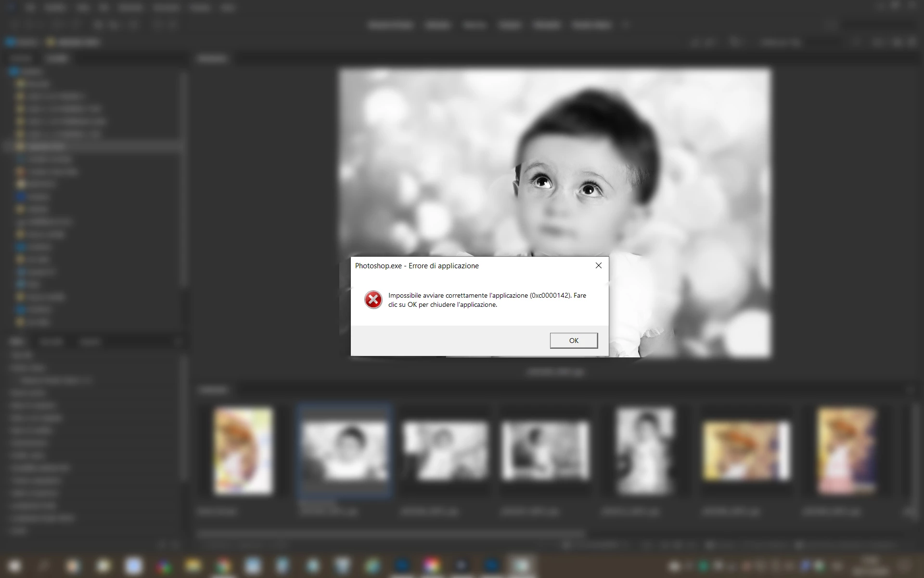Open the Windows Start button
Viewport: 924px width, 578px height.
pos(14,565)
